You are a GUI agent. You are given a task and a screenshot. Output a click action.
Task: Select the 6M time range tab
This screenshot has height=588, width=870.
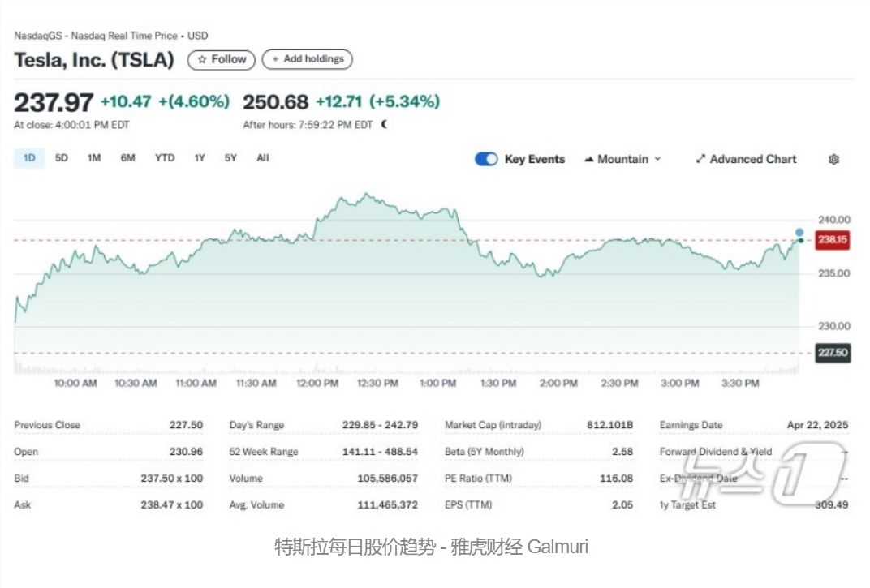[x=127, y=158]
